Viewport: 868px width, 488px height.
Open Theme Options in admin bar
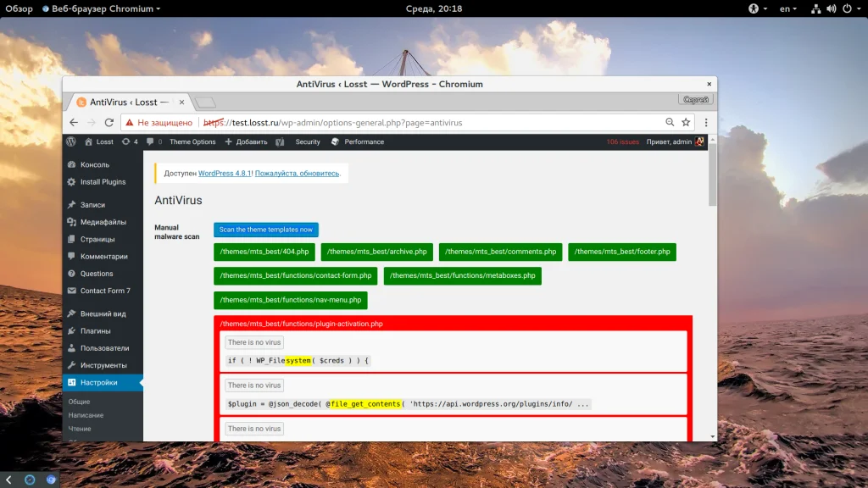coord(192,141)
